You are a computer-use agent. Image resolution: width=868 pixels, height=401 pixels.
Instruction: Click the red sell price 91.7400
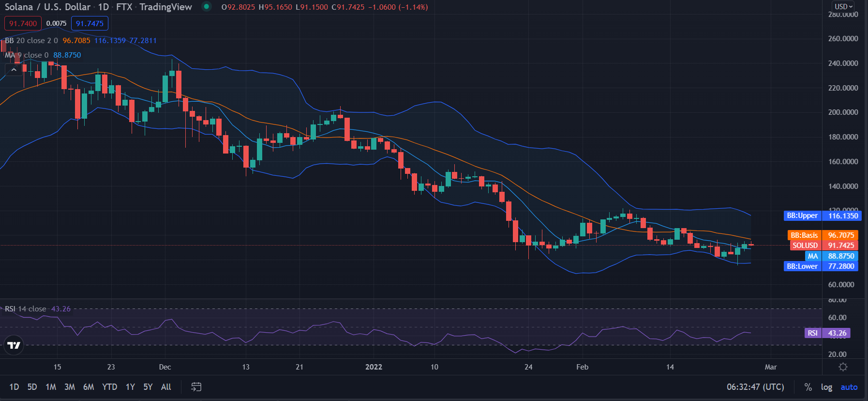tap(23, 23)
